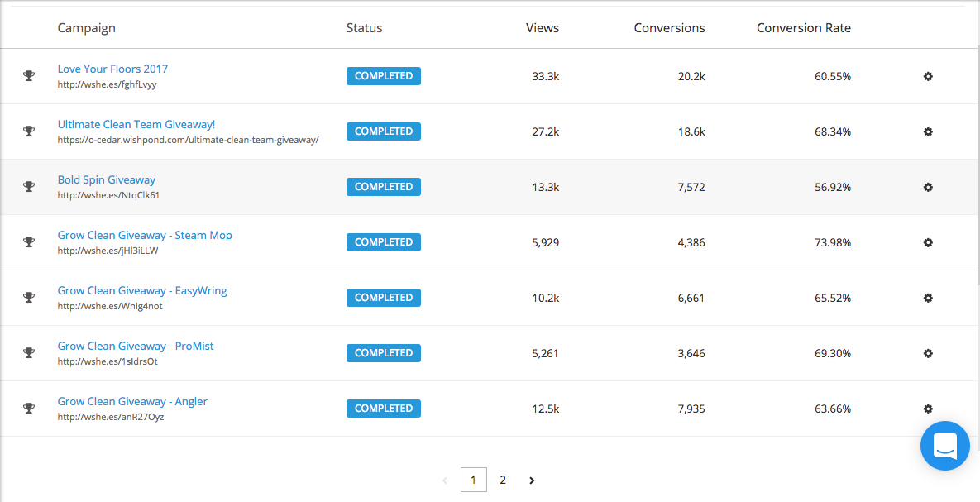Select page 1 in pagination
980x502 pixels.
coord(474,480)
